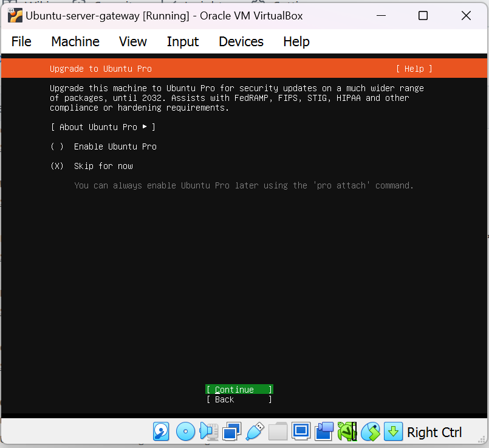Minimize the VirtualBox window
Image resolution: width=489 pixels, height=448 pixels.
(x=381, y=16)
